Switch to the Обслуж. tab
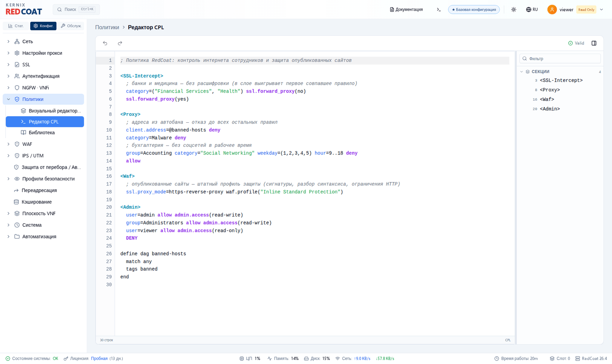This screenshot has width=612, height=364. pos(71,26)
